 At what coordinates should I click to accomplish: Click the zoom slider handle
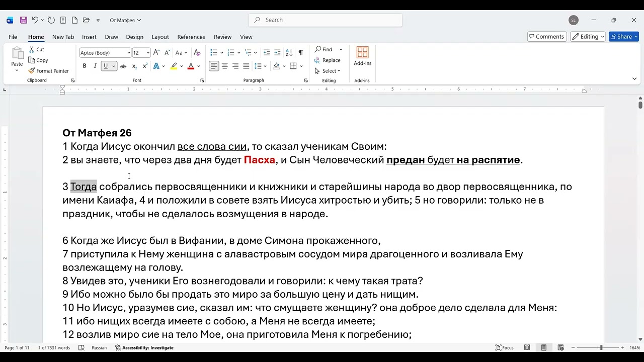(601, 347)
